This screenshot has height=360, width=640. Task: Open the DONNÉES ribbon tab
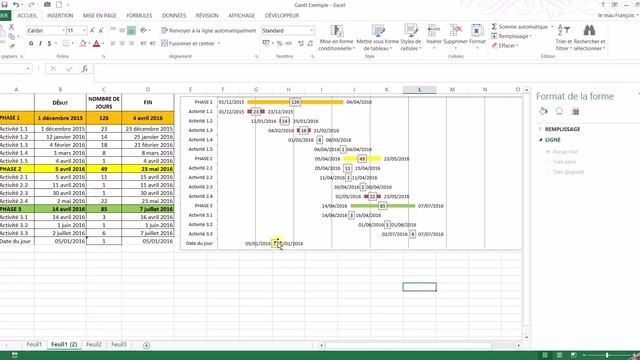(x=174, y=16)
